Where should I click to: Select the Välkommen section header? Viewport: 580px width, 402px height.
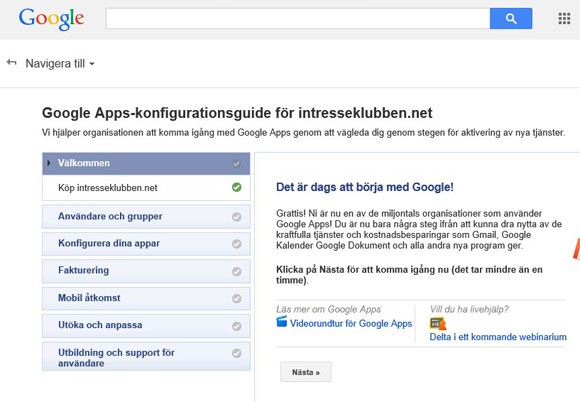(x=146, y=163)
